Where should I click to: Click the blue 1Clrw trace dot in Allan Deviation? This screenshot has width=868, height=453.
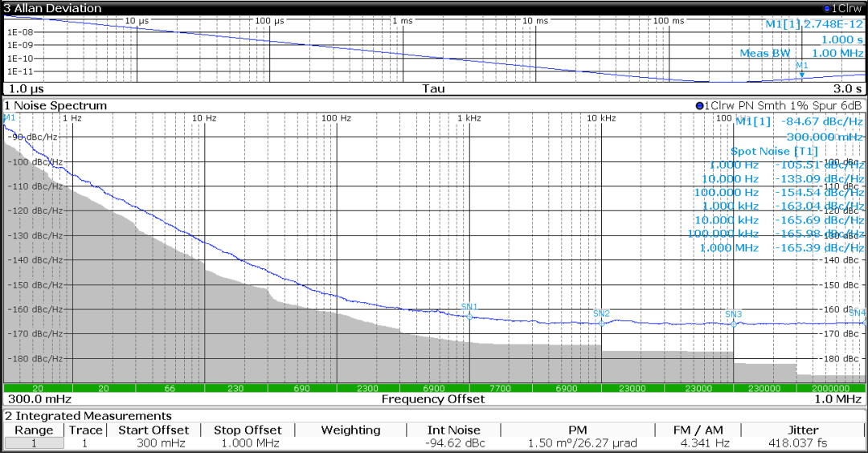point(827,8)
